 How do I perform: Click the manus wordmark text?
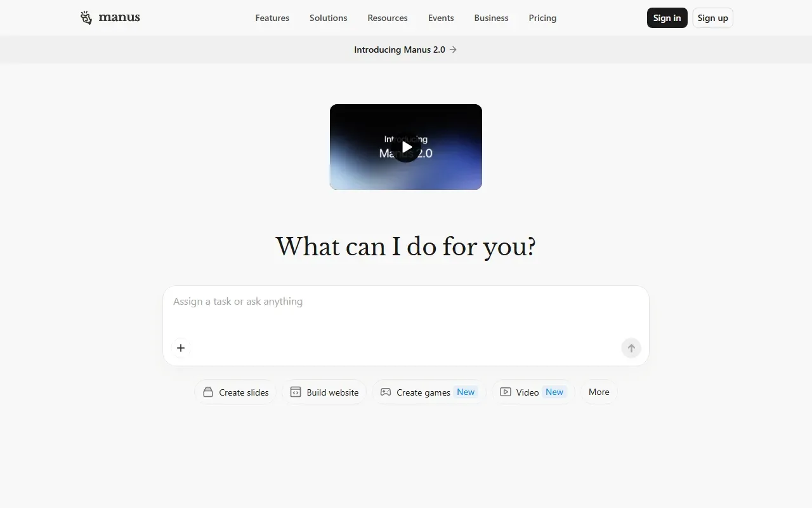point(119,18)
